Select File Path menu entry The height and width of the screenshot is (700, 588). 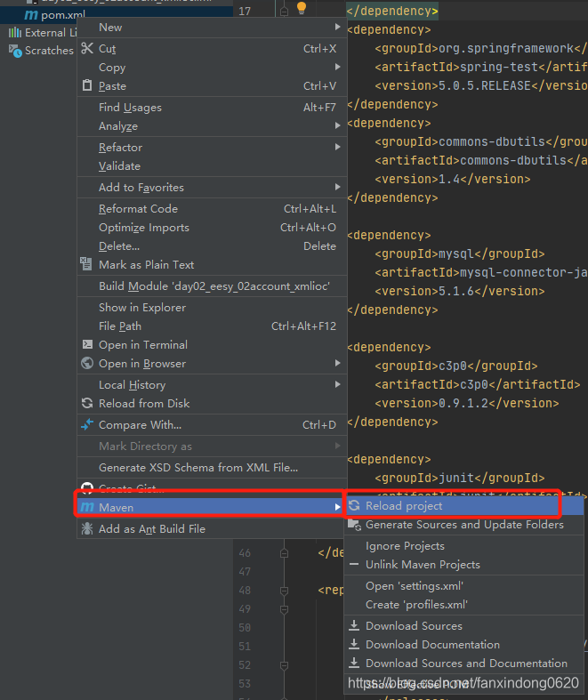coord(212,326)
